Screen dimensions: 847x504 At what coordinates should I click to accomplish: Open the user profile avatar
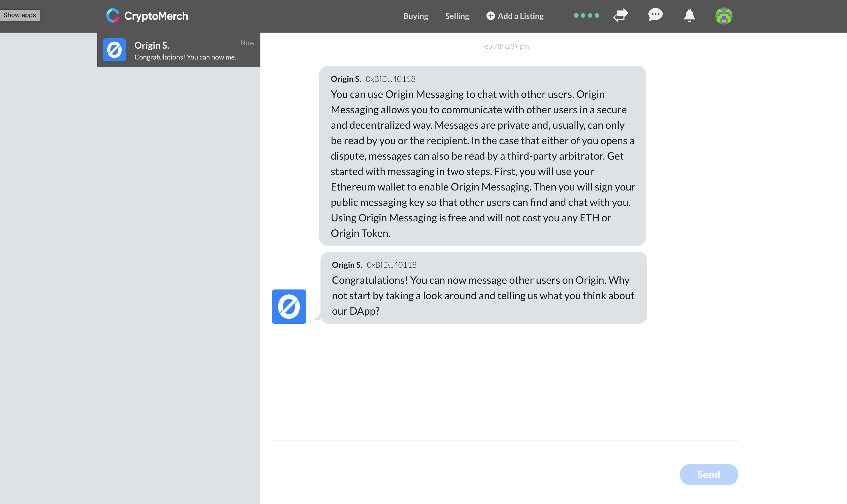click(724, 16)
